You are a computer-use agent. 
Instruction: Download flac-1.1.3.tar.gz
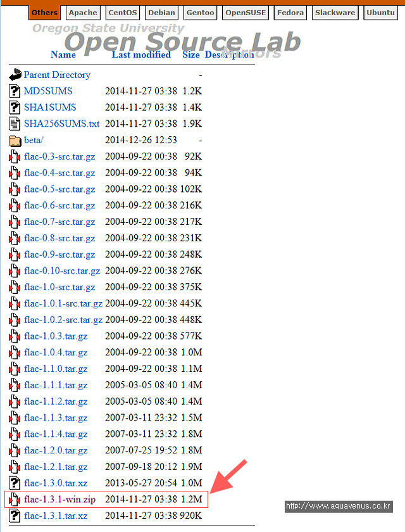click(x=56, y=417)
